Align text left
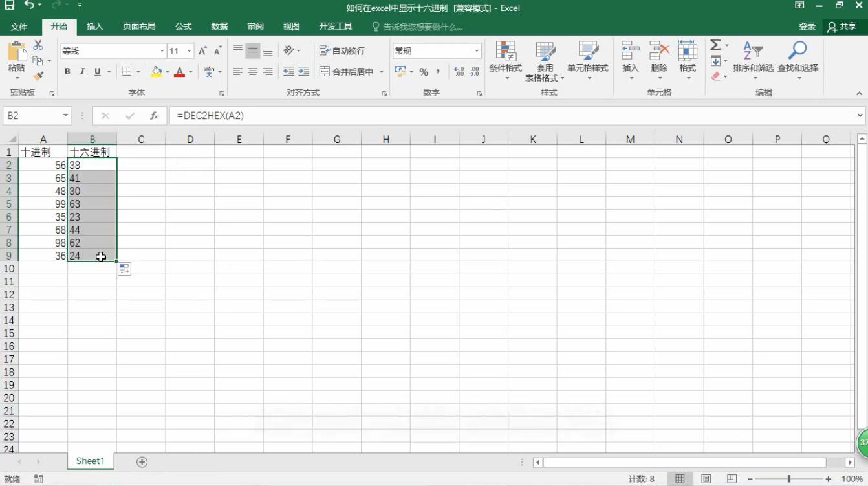The height and width of the screenshot is (486, 868). (x=238, y=72)
